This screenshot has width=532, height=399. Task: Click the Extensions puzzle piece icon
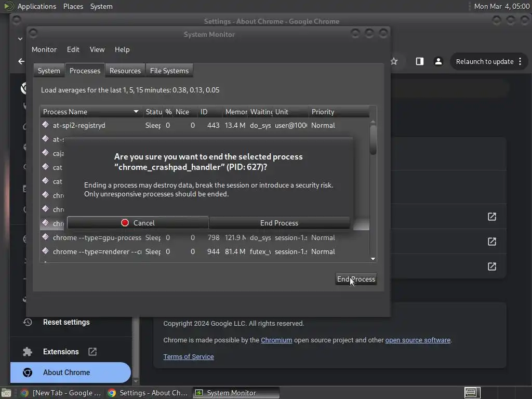tap(28, 352)
